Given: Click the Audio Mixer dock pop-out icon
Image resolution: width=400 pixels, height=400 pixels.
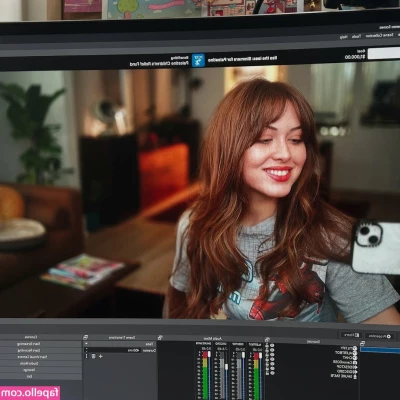Looking at the screenshot, I should [x=160, y=338].
